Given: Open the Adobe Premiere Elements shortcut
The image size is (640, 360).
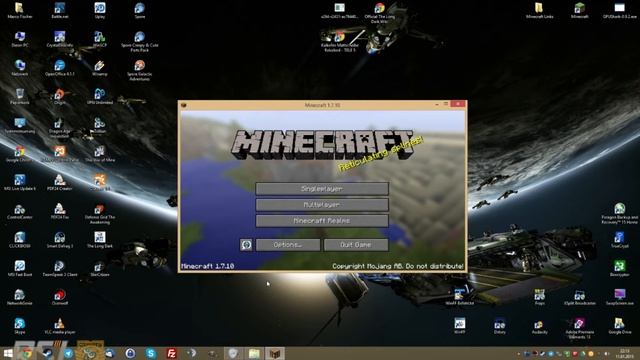Looking at the screenshot, I should tap(580, 329).
